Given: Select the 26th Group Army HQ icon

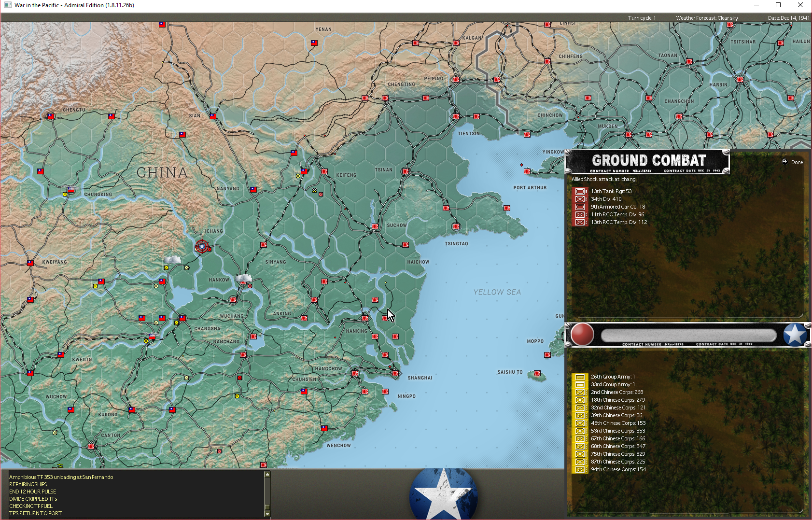Looking at the screenshot, I should pos(580,377).
